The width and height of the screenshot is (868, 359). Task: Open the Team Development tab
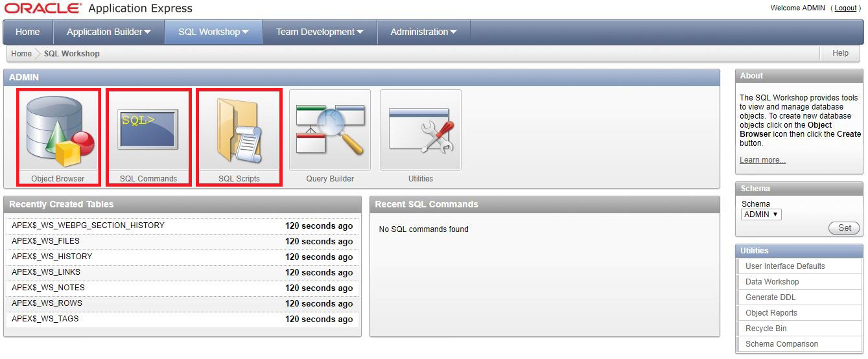point(320,32)
